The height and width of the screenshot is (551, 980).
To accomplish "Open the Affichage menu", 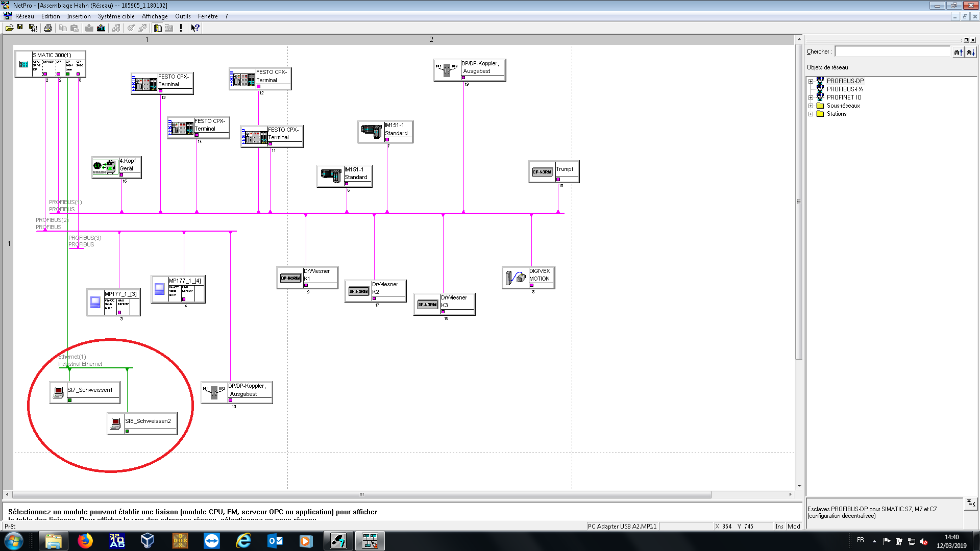I will point(155,16).
